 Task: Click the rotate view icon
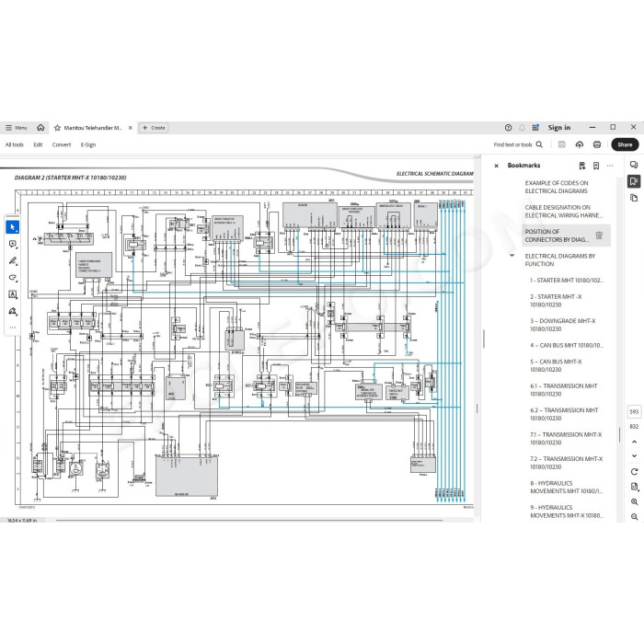[x=634, y=471]
